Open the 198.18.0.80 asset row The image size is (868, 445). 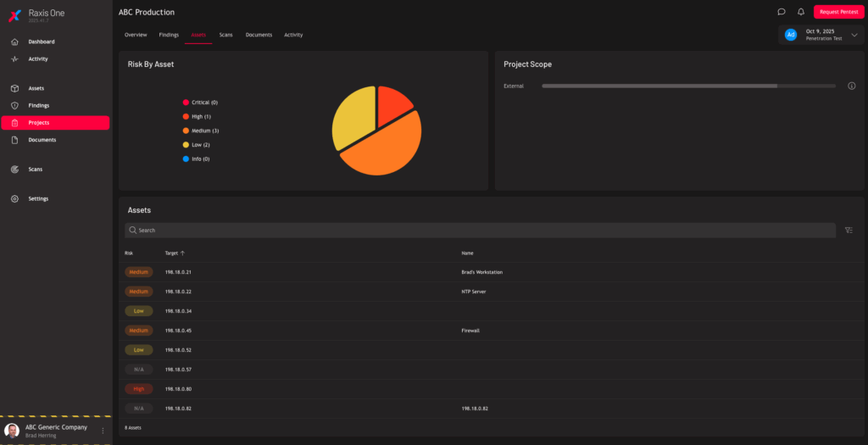point(178,389)
